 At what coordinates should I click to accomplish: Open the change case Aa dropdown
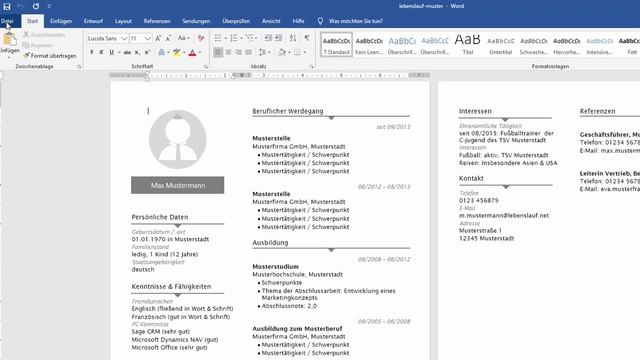pos(183,38)
